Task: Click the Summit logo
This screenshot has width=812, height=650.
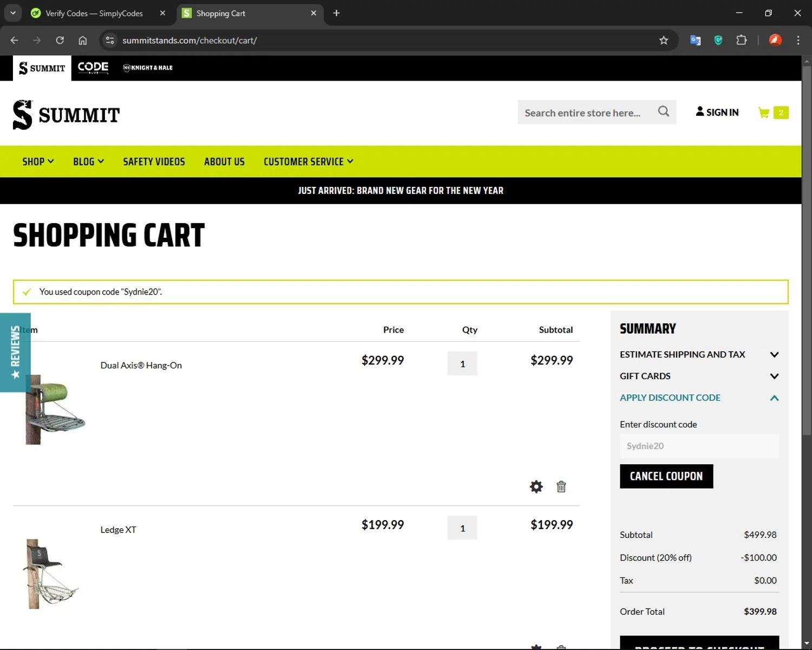Action: [x=66, y=115]
